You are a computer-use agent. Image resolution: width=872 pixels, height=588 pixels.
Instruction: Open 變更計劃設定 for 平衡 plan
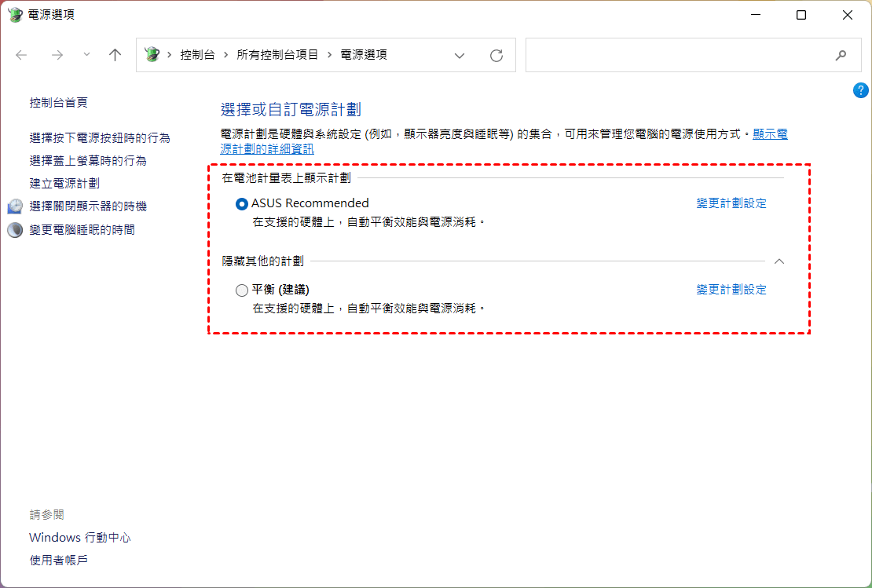(x=731, y=290)
